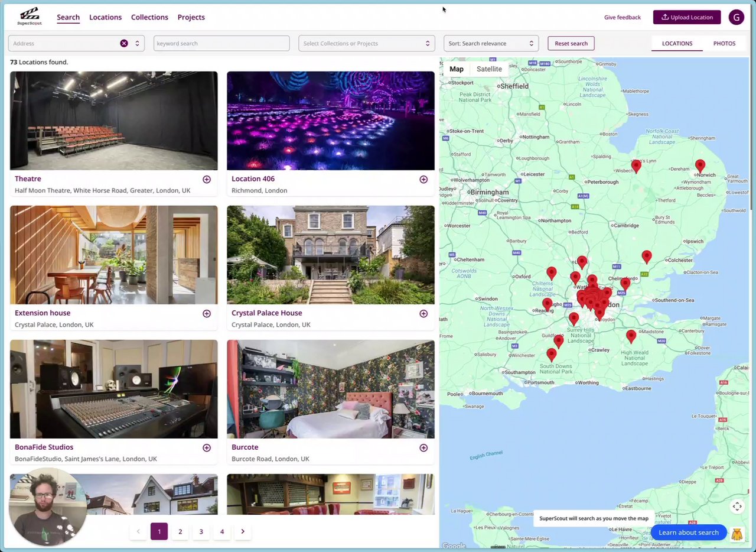Add Burcote to a collection
756x552 pixels.
[423, 447]
